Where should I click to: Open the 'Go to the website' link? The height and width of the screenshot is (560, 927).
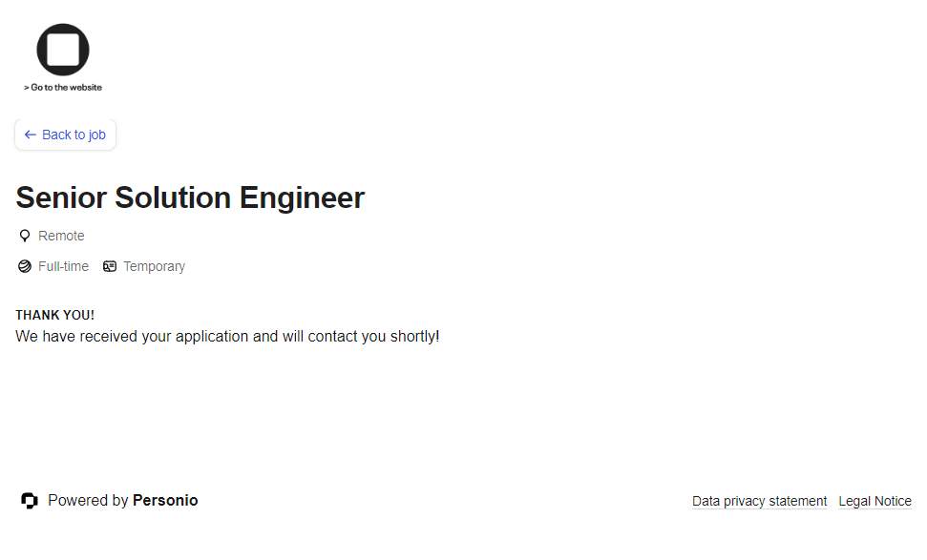pyautogui.click(x=63, y=88)
